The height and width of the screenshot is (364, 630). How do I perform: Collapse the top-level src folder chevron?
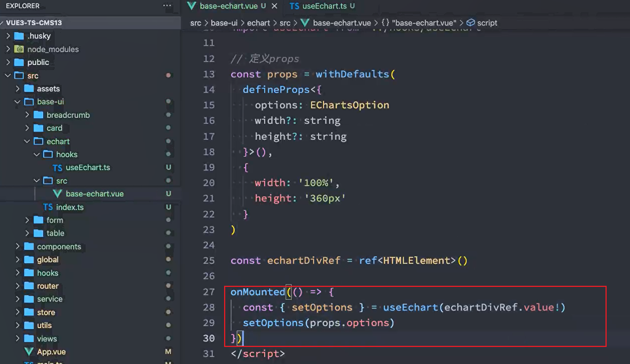click(x=8, y=75)
